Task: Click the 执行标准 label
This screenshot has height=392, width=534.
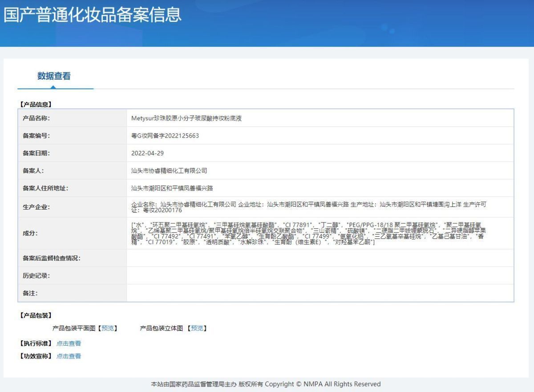Action: coord(36,344)
